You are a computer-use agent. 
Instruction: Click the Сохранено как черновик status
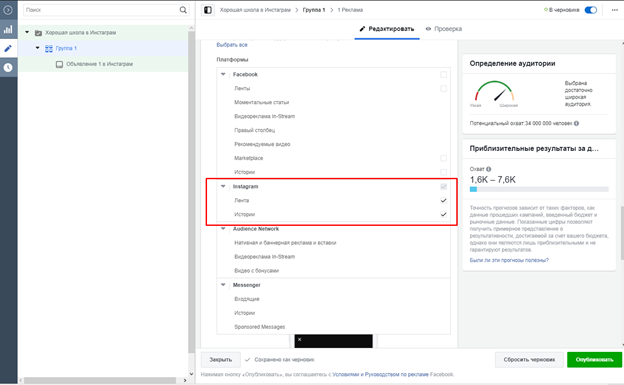pyautogui.click(x=280, y=360)
